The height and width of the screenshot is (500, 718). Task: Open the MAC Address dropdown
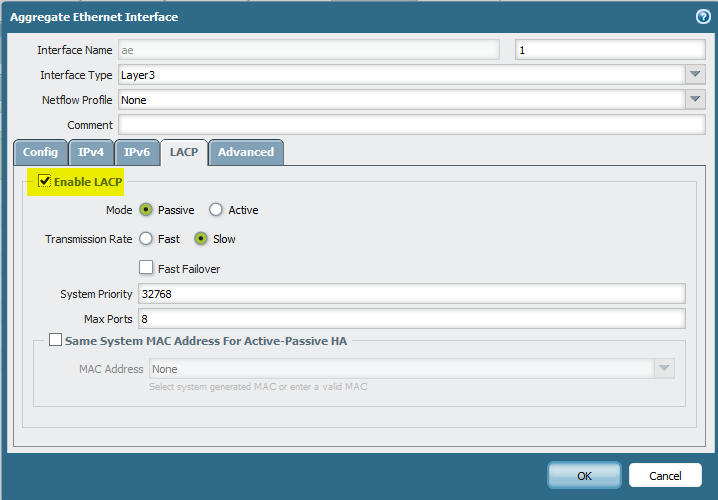(664, 369)
